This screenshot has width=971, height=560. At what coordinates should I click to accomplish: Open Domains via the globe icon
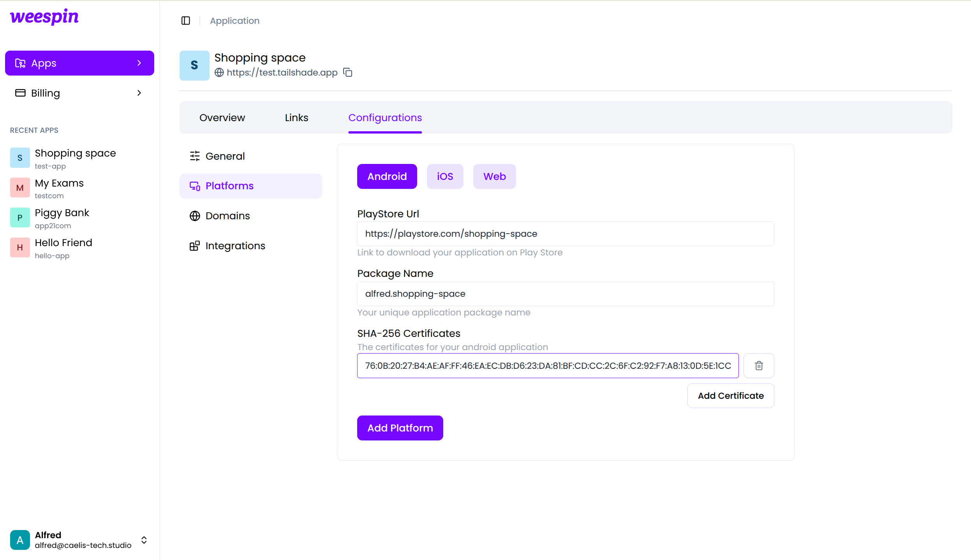[x=195, y=216]
